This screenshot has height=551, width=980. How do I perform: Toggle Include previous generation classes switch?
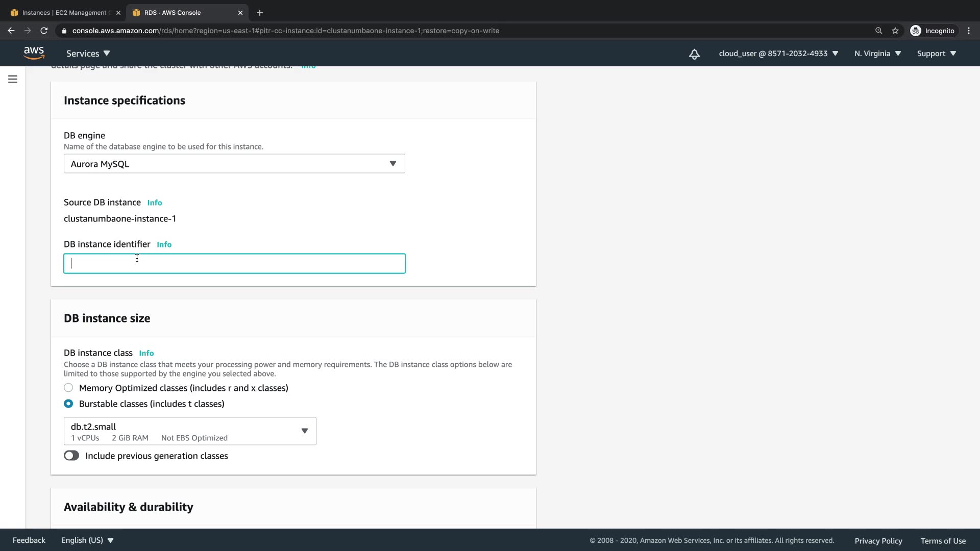tap(71, 456)
